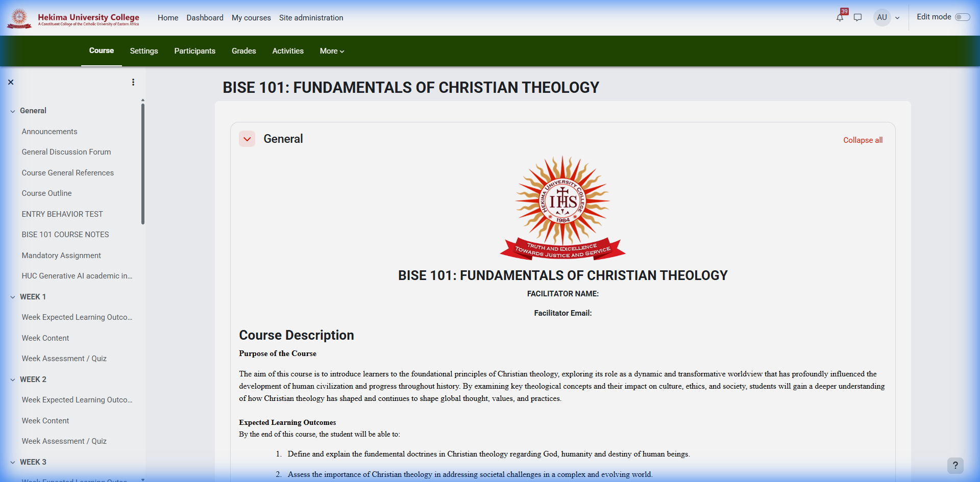The image size is (980, 482).
Task: Toggle Edit mode switch
Action: (x=962, y=17)
